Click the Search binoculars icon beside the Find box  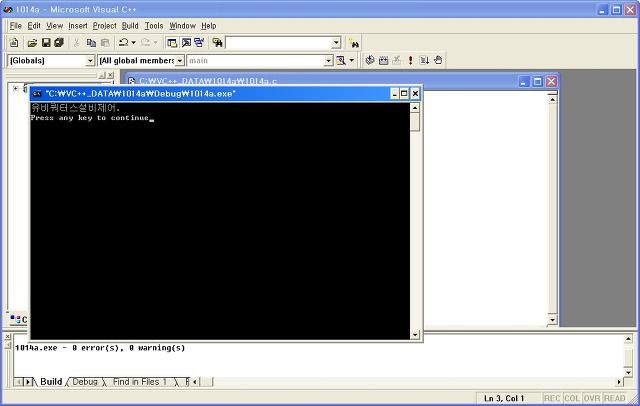pyautogui.click(x=353, y=43)
